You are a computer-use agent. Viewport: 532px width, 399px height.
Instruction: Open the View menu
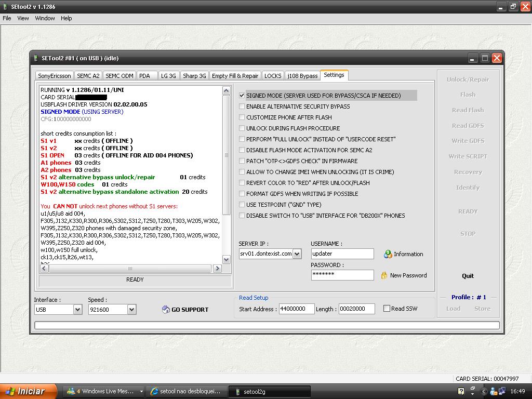[x=23, y=18]
